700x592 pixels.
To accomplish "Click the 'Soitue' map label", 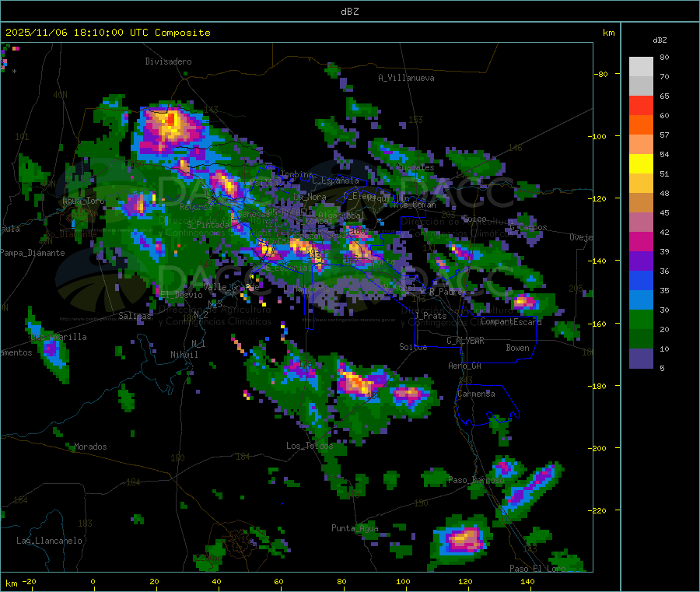I will point(413,347).
